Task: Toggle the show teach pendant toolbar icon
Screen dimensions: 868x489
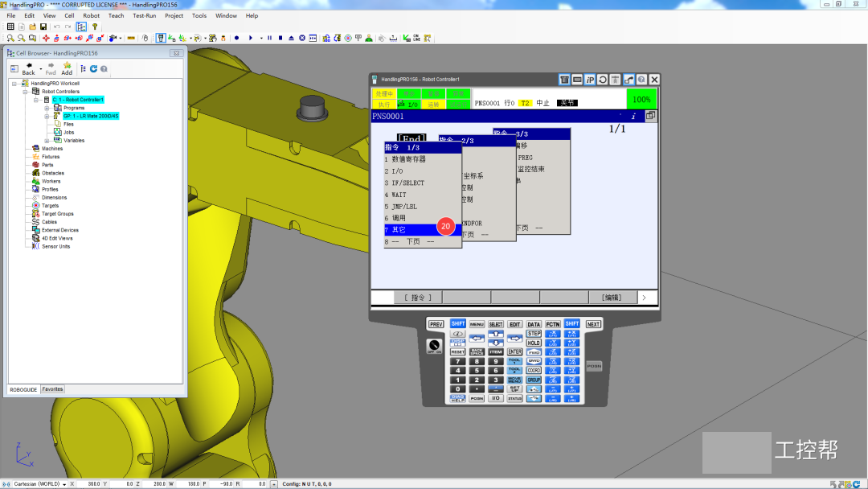Action: (161, 38)
